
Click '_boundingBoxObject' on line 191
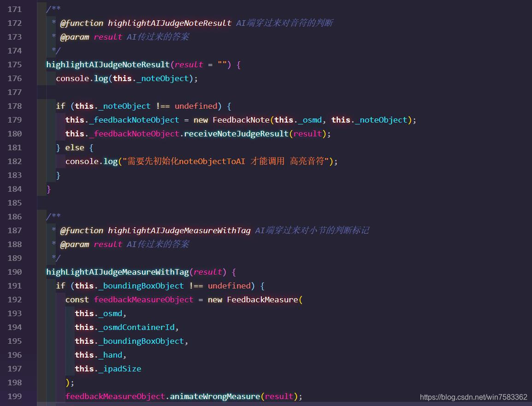[141, 286]
